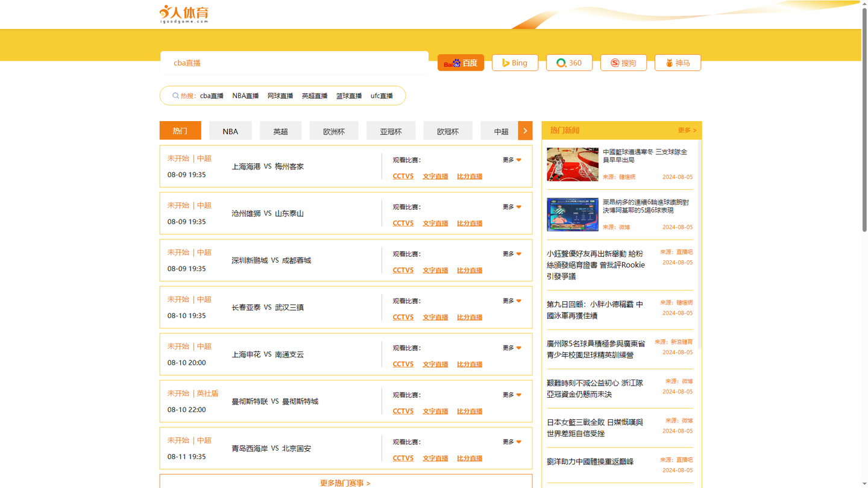Switch to the 英超 tab
Image resolution: width=868 pixels, height=488 pixels.
coord(280,131)
